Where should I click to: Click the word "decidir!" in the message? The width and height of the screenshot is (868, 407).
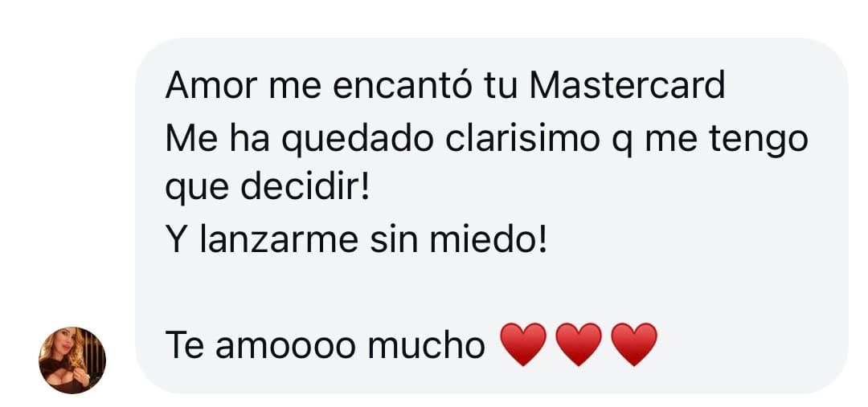point(305,189)
